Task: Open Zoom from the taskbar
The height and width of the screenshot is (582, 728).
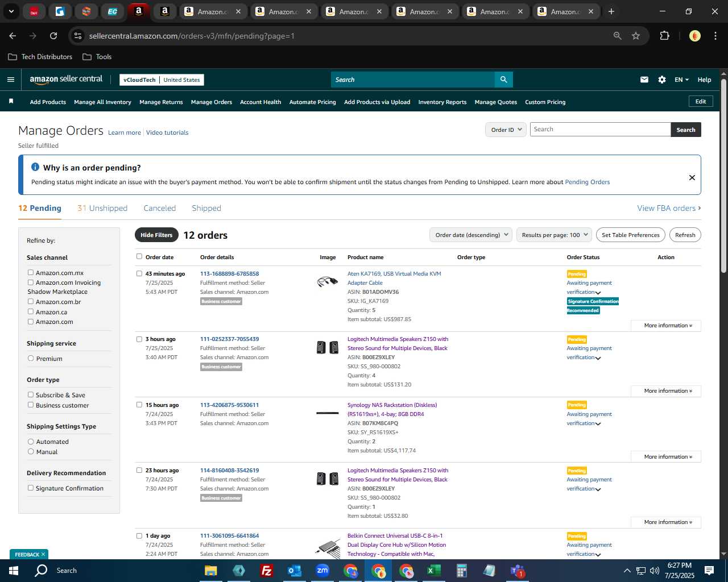Action: (322, 571)
